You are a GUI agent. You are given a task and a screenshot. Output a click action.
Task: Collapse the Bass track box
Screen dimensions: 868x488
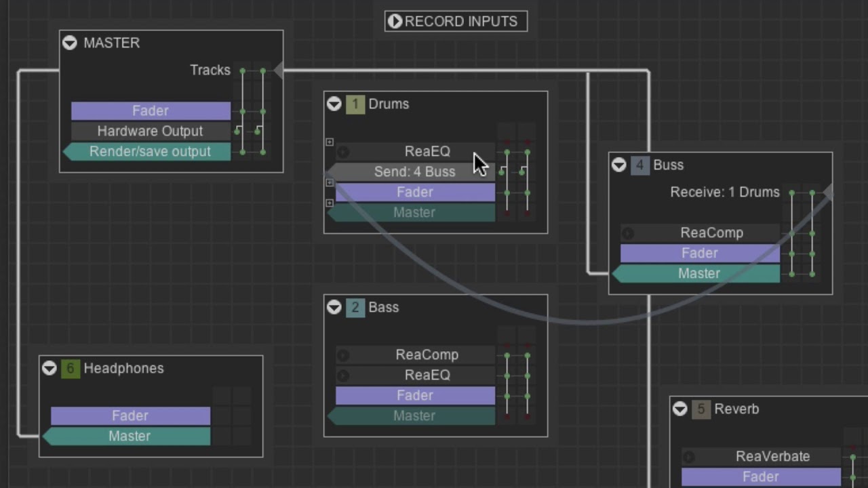334,307
